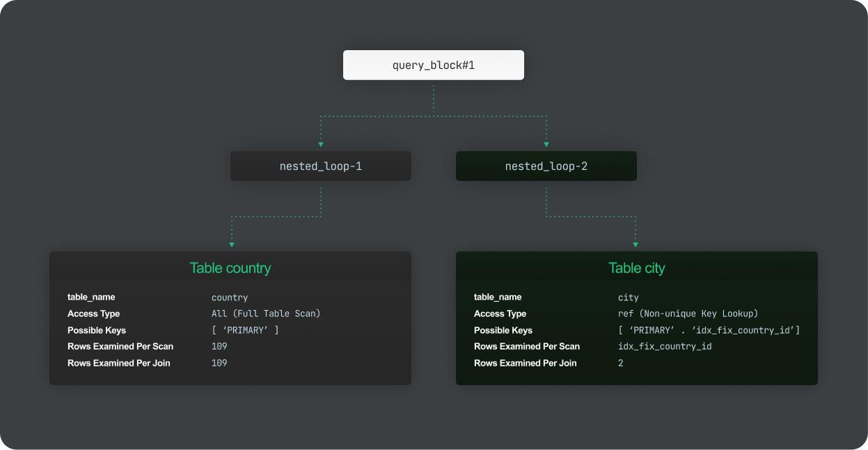Select the All (Full Table Scan) access type
This screenshot has height=450, width=868.
[266, 313]
